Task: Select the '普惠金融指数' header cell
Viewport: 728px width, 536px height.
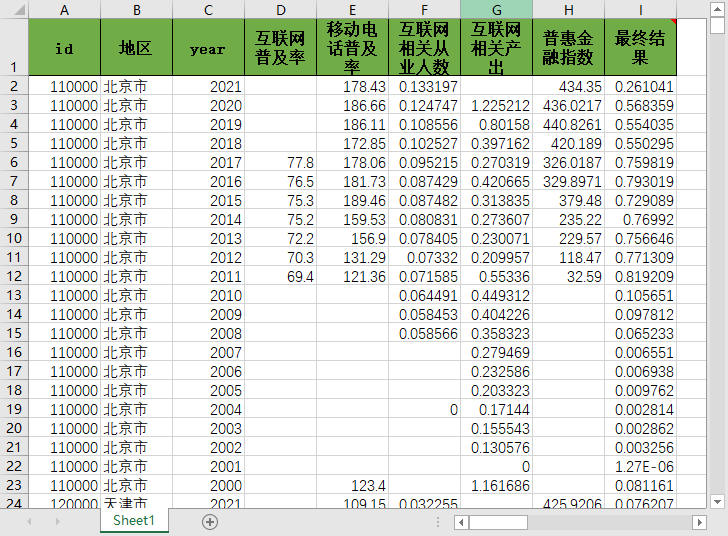Action: point(568,47)
